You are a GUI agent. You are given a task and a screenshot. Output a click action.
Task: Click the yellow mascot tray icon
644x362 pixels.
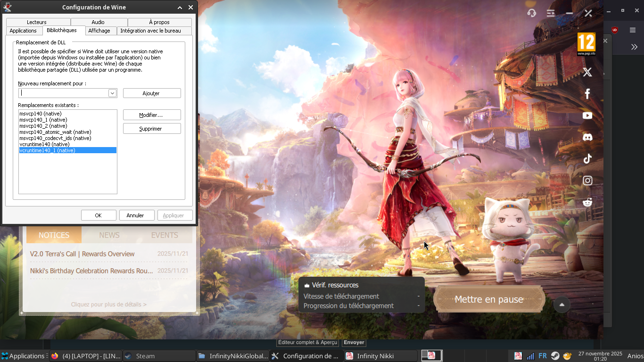[x=567, y=356]
